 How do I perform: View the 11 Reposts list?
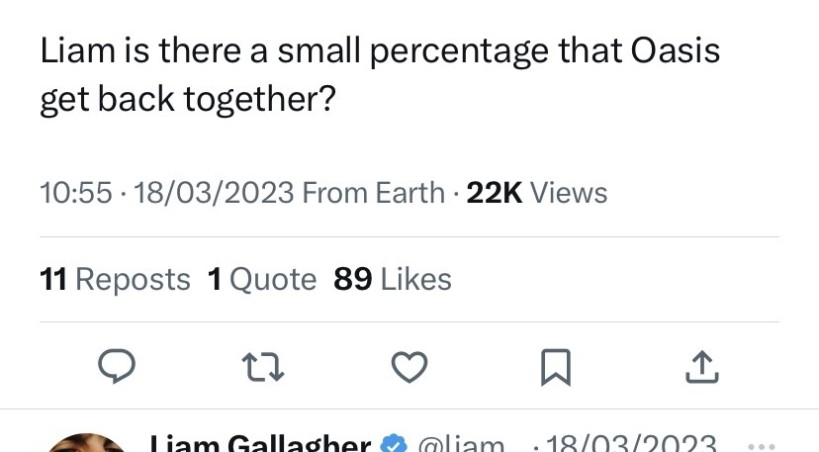(115, 279)
